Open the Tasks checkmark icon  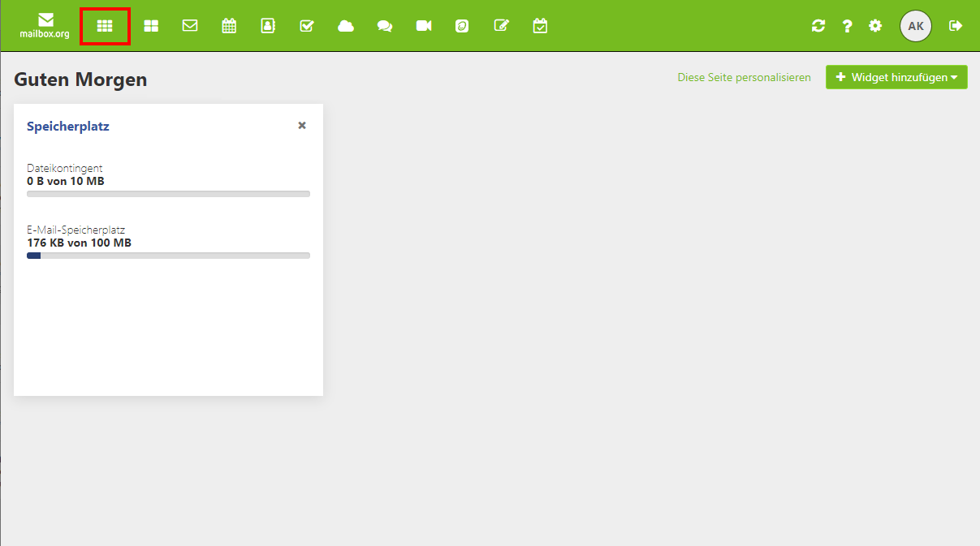point(307,26)
